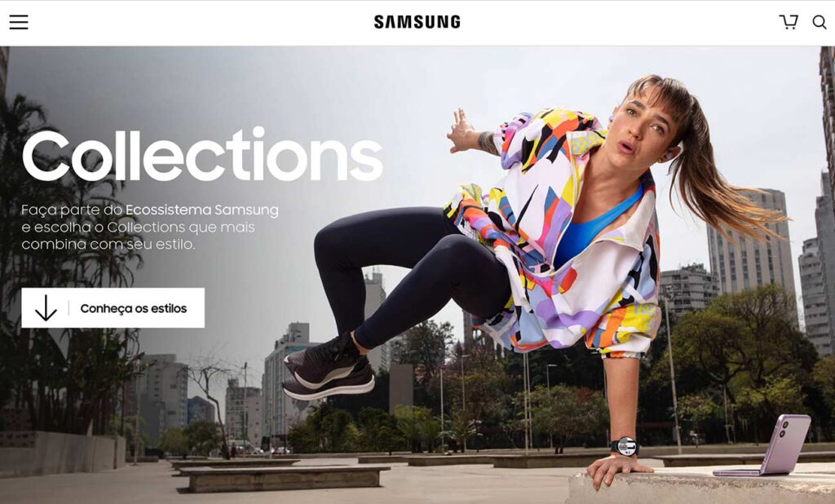The width and height of the screenshot is (835, 504).
Task: Click the down arrow in the styles button
Action: coord(46,308)
